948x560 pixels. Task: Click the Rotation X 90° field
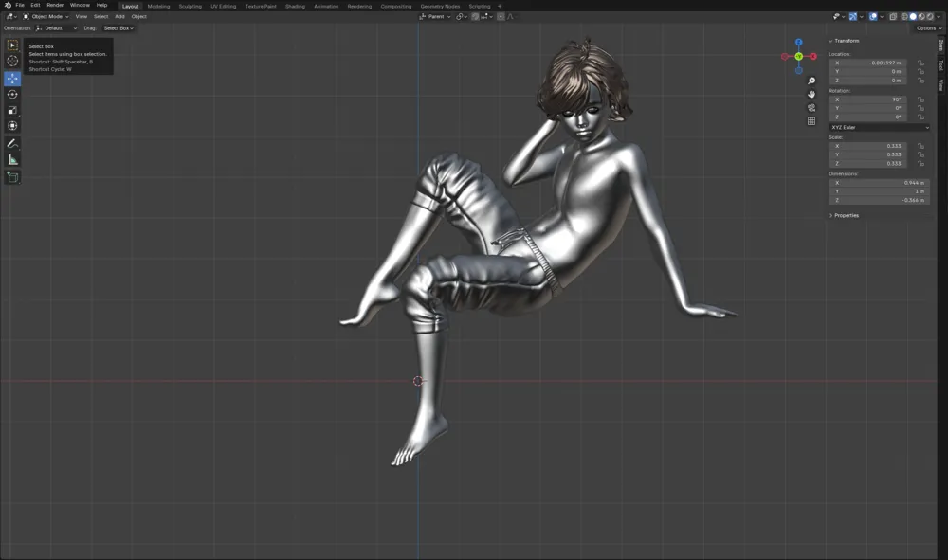[x=867, y=99]
